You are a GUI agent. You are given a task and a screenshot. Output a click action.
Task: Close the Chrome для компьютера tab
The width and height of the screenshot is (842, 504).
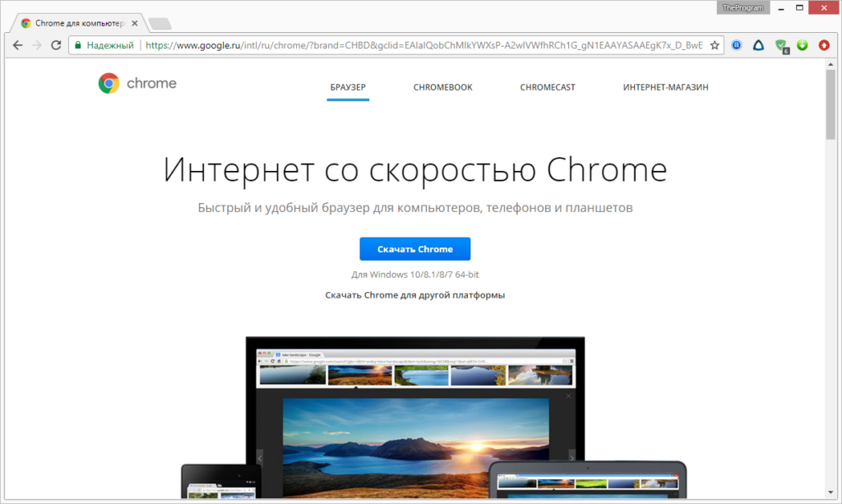(x=135, y=23)
